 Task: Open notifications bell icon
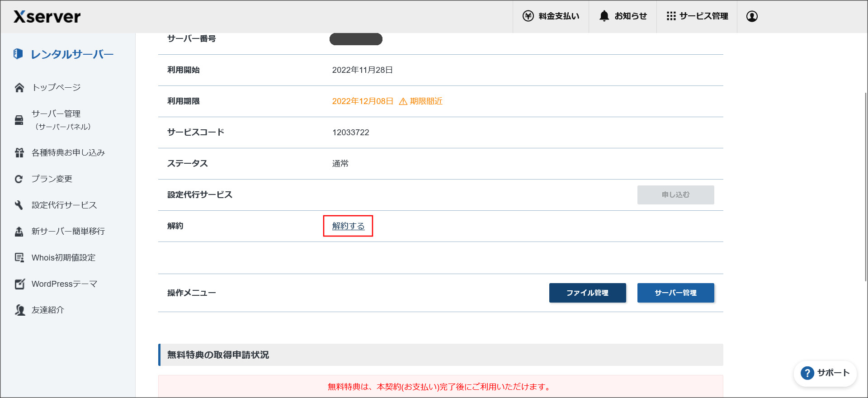604,16
